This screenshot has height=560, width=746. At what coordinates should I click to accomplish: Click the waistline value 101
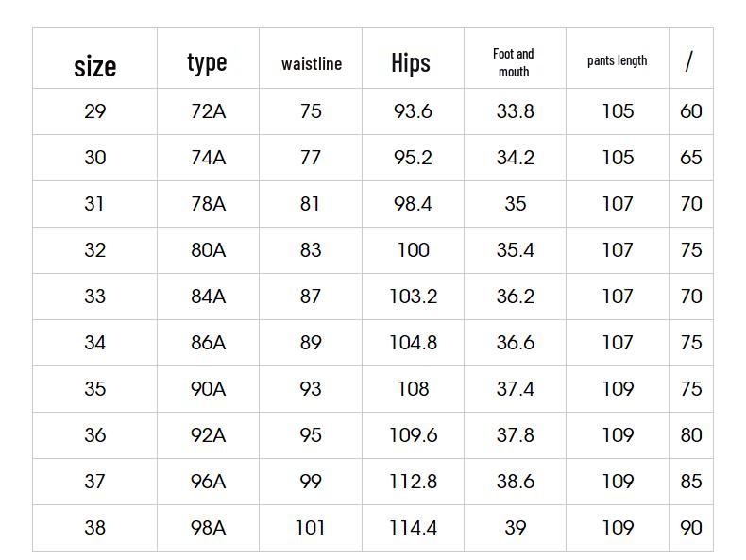311,528
